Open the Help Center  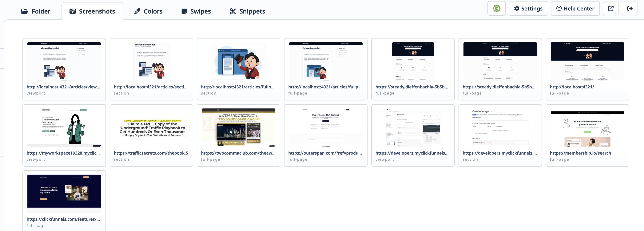tap(575, 9)
